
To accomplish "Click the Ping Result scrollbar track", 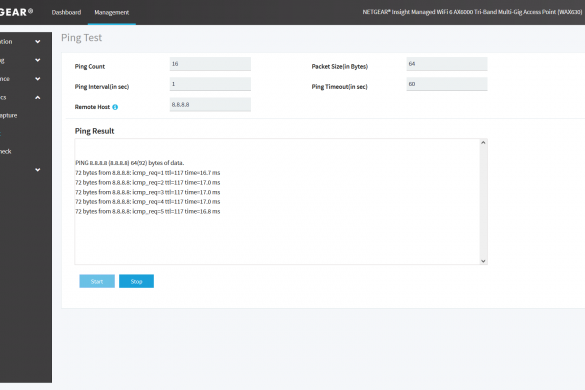I will [x=483, y=202].
